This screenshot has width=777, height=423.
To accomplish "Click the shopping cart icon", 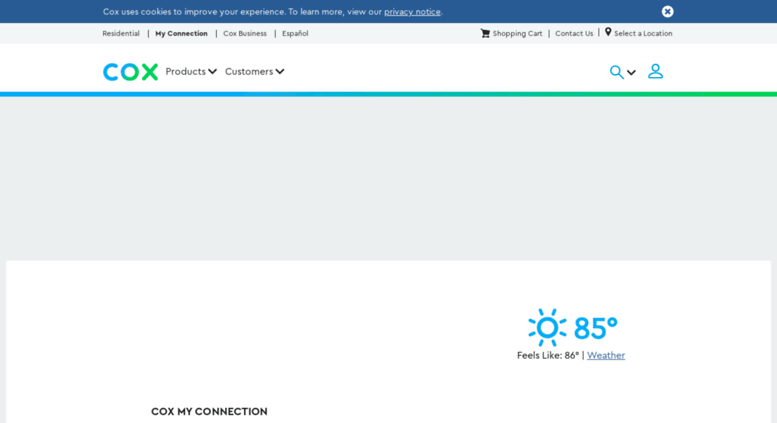I will click(x=485, y=33).
